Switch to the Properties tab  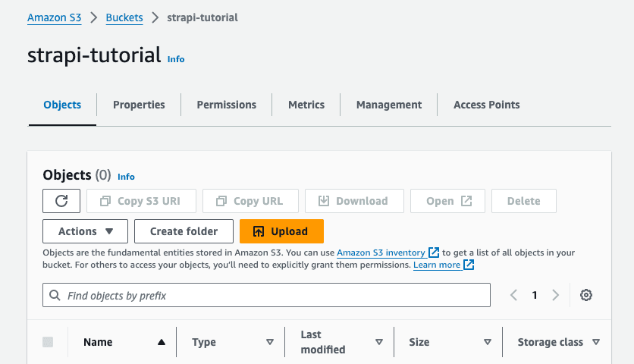tap(139, 105)
